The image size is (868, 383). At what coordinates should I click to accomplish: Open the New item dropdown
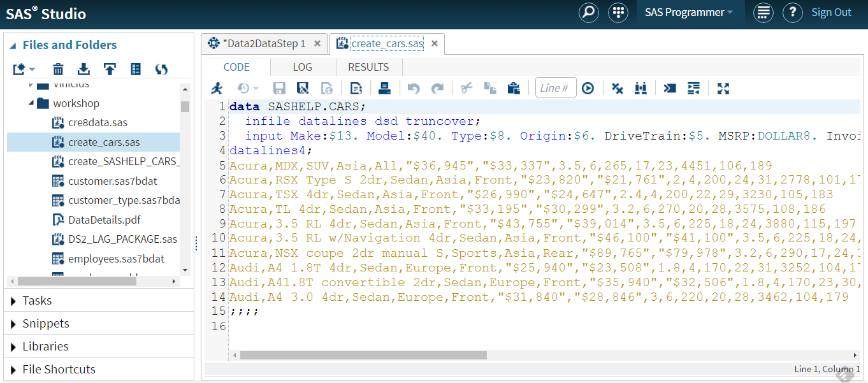pyautogui.click(x=24, y=69)
